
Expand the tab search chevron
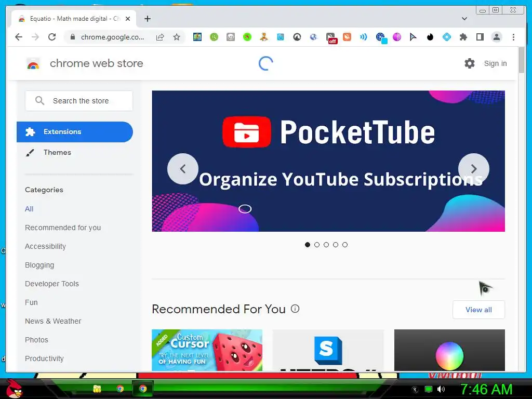464,19
